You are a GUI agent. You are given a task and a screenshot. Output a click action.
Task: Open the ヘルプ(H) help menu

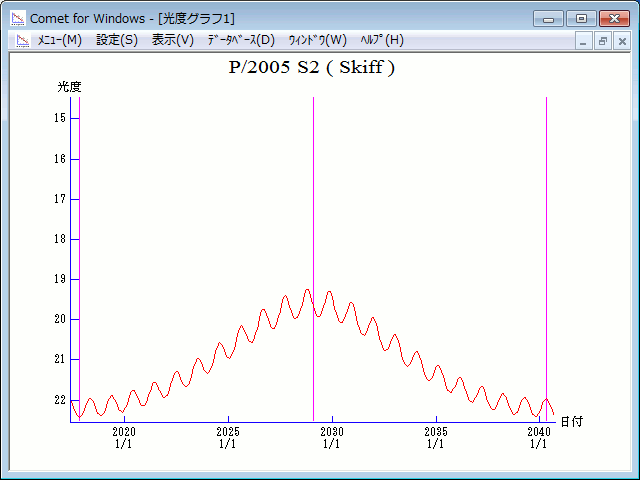pos(381,40)
